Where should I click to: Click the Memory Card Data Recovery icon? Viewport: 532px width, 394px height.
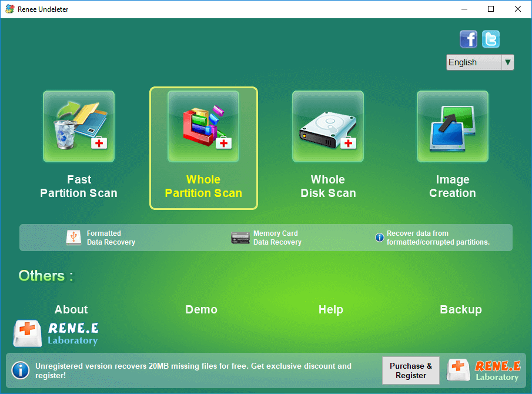coord(240,238)
